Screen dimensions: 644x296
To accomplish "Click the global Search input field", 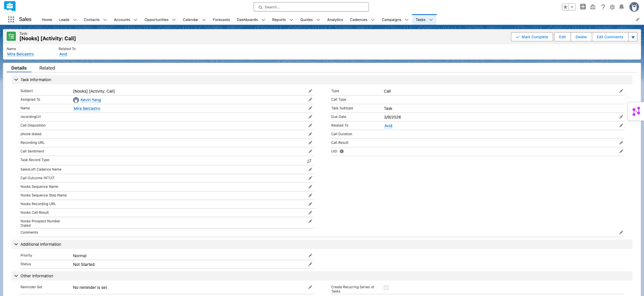I will pyautogui.click(x=311, y=7).
